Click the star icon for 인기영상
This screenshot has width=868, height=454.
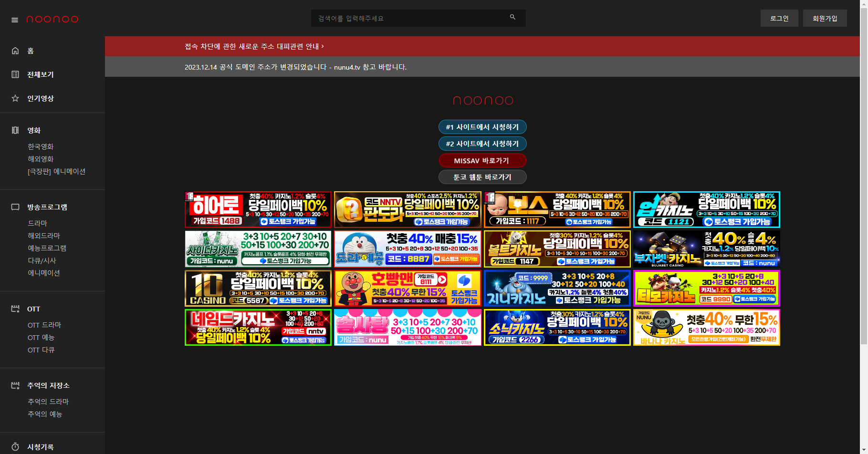pyautogui.click(x=15, y=98)
